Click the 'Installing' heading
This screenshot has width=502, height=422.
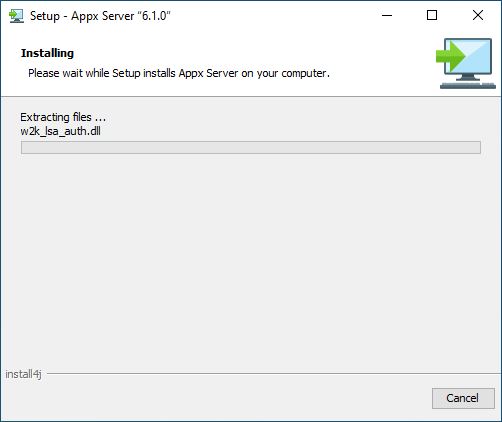(x=47, y=53)
